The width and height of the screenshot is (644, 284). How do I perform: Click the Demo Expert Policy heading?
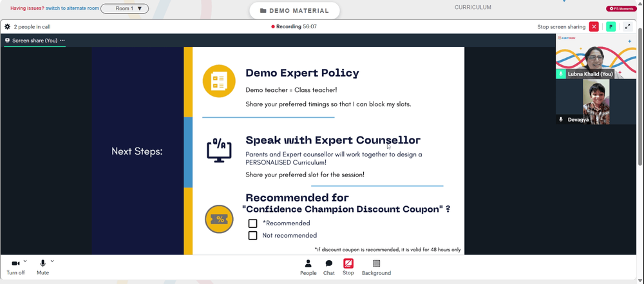tap(302, 73)
